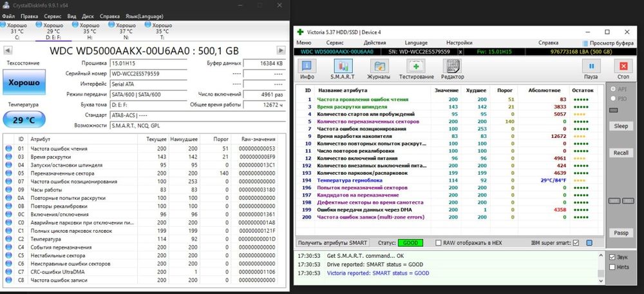Screen dimensions: 644x294
Task: Go to next disk with right arrow
Action: tap(281, 50)
